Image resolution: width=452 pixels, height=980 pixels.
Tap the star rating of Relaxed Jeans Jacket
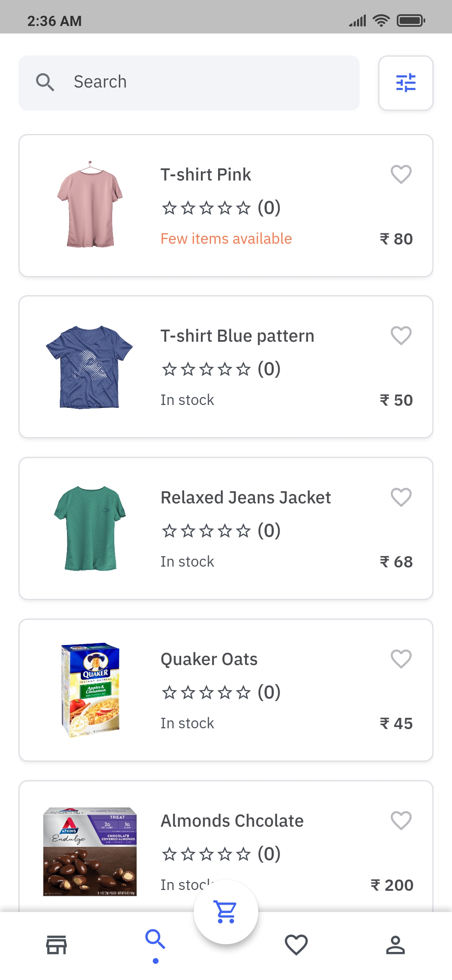pos(206,531)
